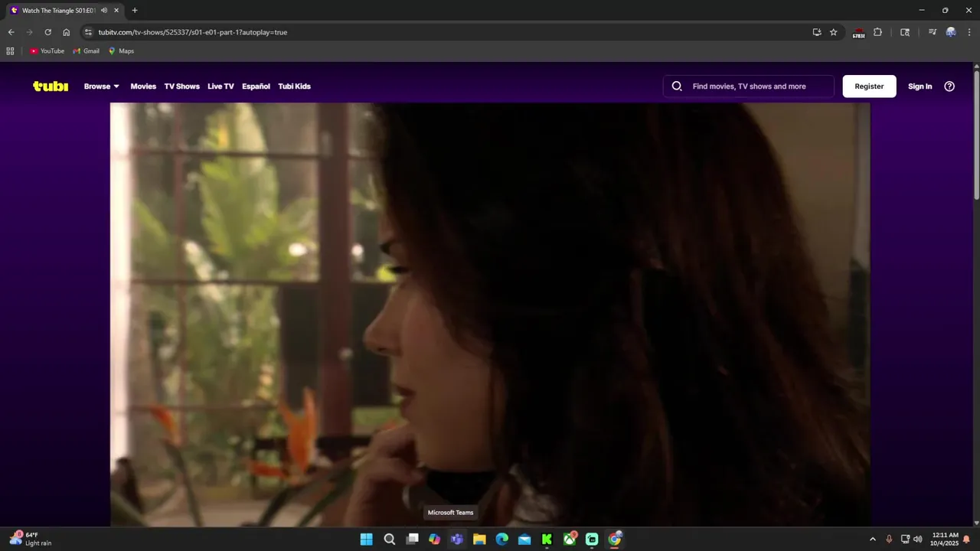Launch Microsoft Edge from the taskbar
The image size is (980, 551).
click(502, 540)
